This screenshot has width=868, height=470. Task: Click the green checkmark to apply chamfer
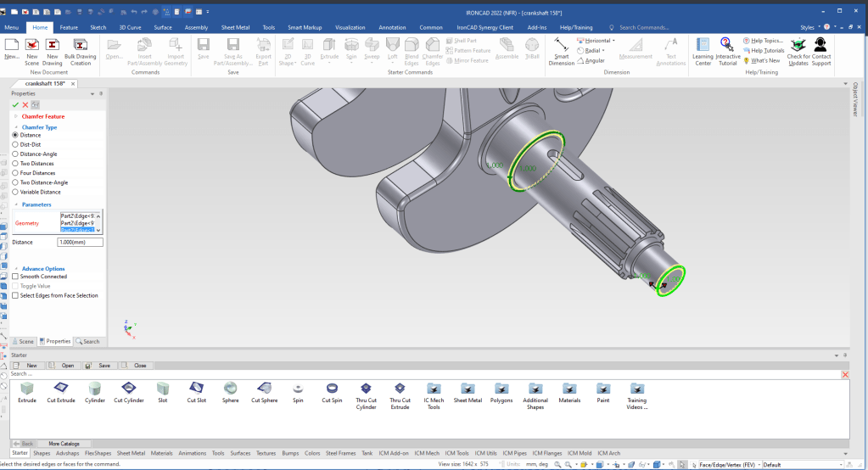pos(15,104)
